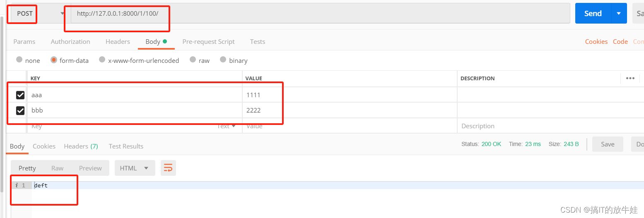This screenshot has width=644, height=218.
Task: Click the value cell 2222
Action: pos(350,110)
